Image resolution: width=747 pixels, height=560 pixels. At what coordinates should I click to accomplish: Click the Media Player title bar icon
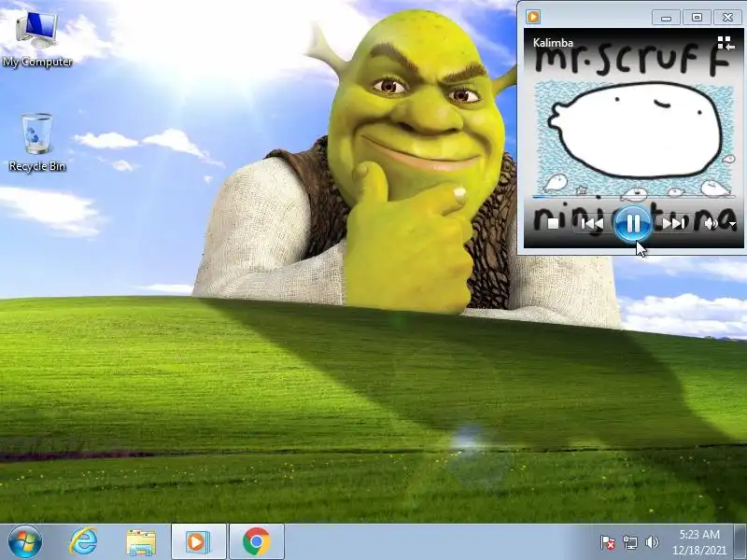[533, 17]
